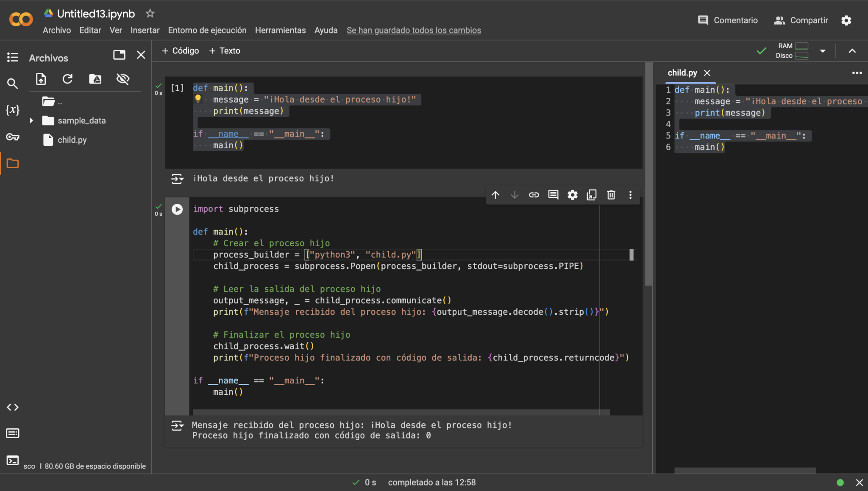
Task: Upload a file to session storage
Action: [40, 79]
